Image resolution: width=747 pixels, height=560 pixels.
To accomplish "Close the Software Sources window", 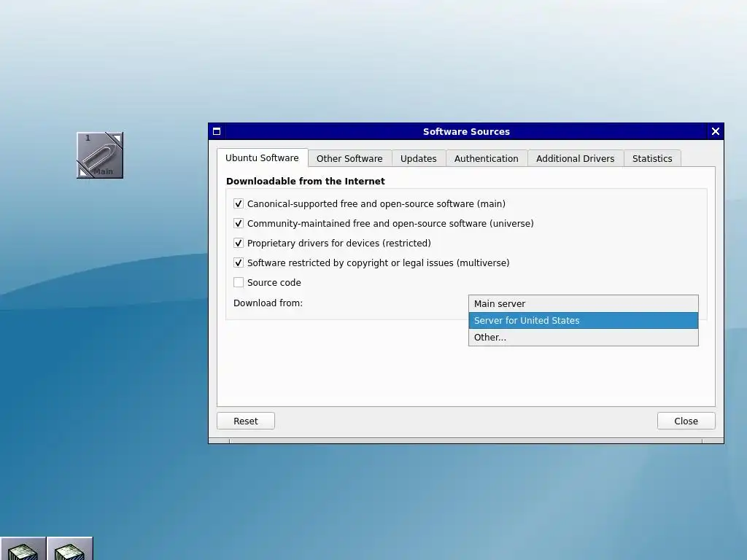I will click(x=715, y=131).
